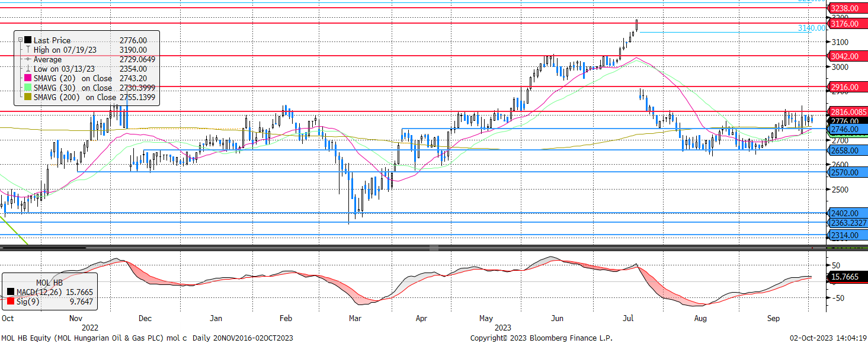Select the 2658.00 blue support label
Screen dimensions: 868x343
pyautogui.click(x=845, y=150)
